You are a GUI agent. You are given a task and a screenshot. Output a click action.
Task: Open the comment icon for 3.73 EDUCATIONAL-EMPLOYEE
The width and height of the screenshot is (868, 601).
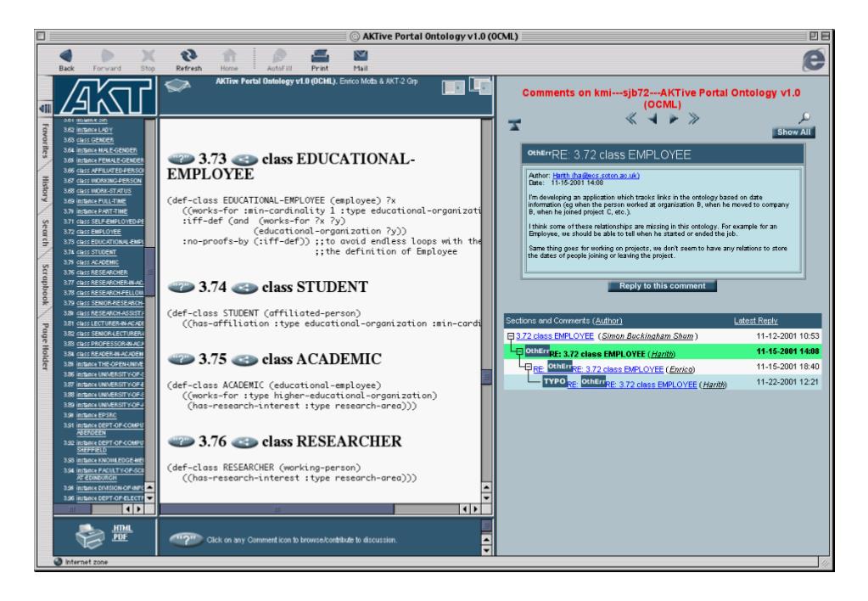(x=181, y=160)
